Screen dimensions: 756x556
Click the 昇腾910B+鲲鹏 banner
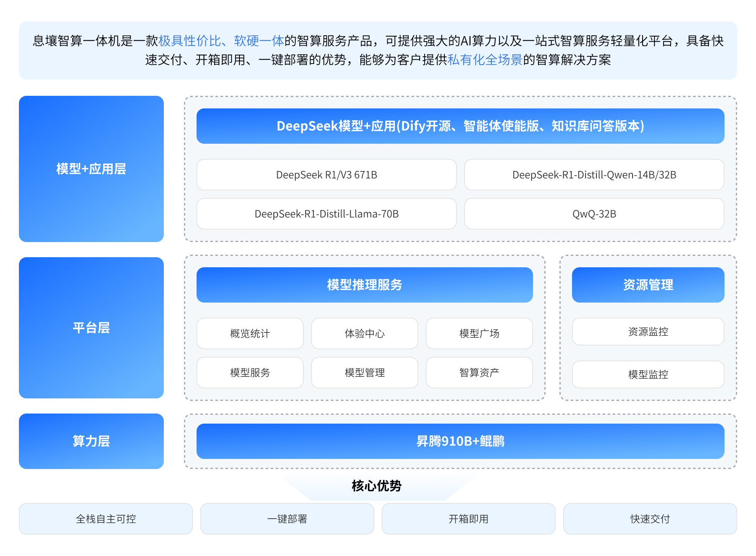coord(460,441)
